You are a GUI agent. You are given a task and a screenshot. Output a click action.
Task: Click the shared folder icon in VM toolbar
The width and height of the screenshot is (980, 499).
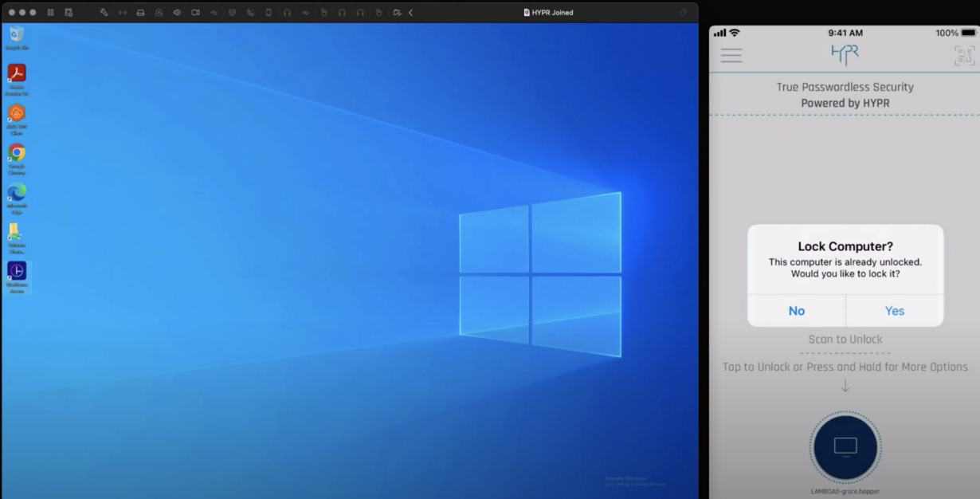click(x=397, y=13)
